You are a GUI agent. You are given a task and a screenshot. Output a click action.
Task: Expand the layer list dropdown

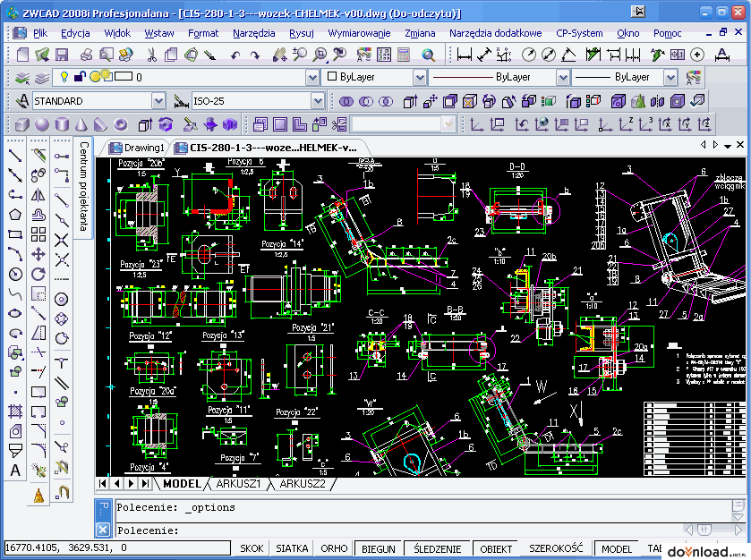[x=312, y=77]
